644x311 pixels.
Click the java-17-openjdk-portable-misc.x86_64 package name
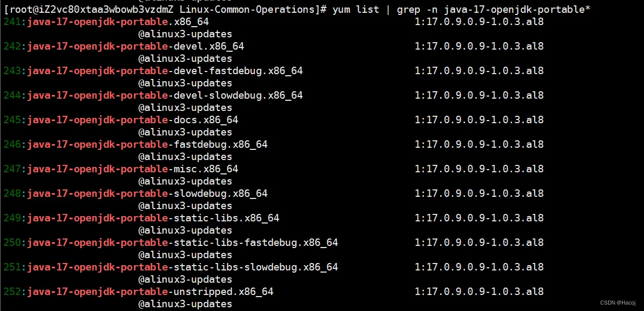coord(132,169)
